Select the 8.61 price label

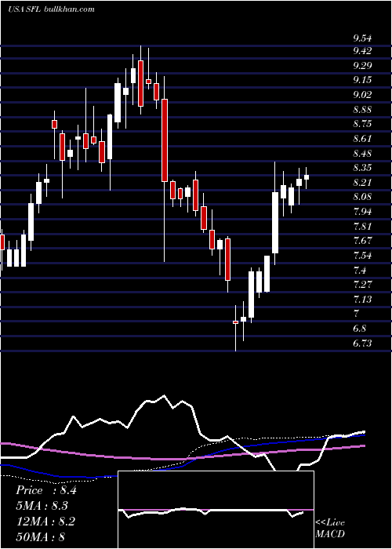pos(362,139)
